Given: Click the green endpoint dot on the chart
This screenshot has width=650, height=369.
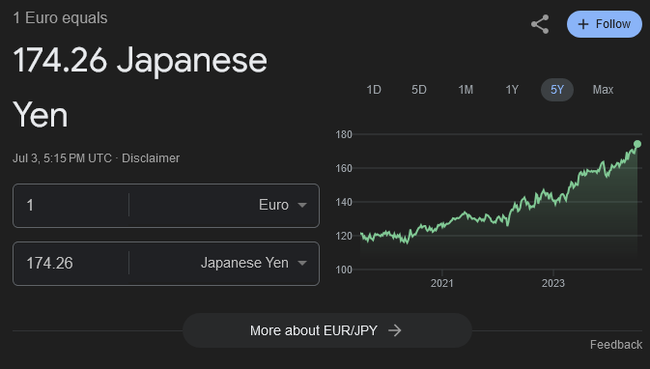Looking at the screenshot, I should click(637, 144).
